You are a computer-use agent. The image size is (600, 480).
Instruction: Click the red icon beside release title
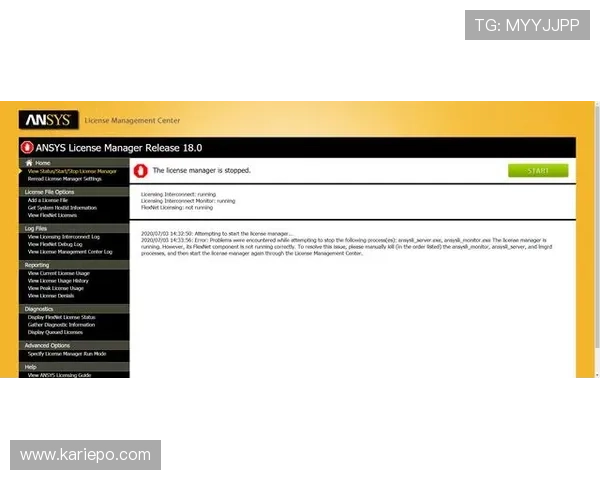[x=26, y=147]
